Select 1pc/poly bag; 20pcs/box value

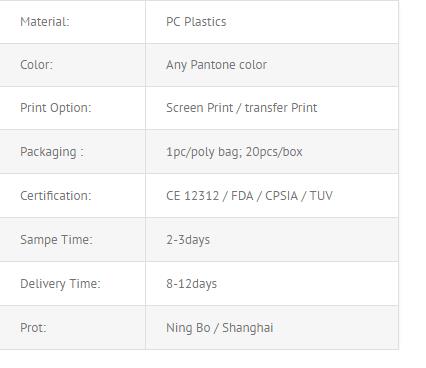coord(234,152)
